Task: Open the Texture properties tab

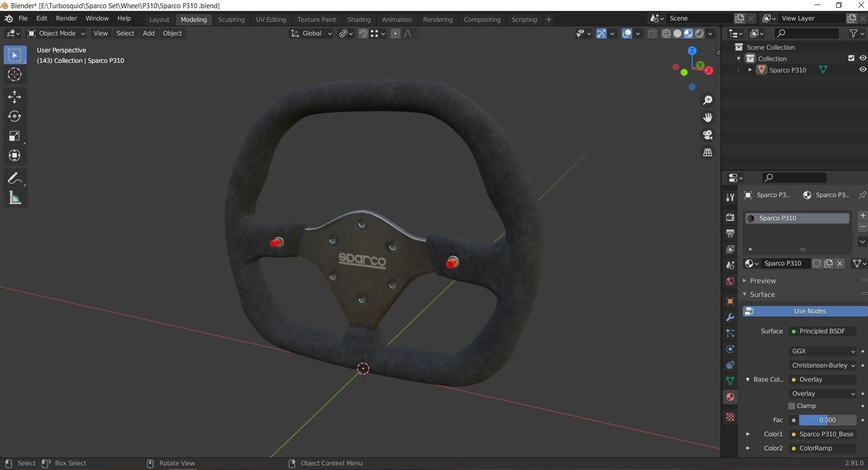Action: (x=730, y=417)
